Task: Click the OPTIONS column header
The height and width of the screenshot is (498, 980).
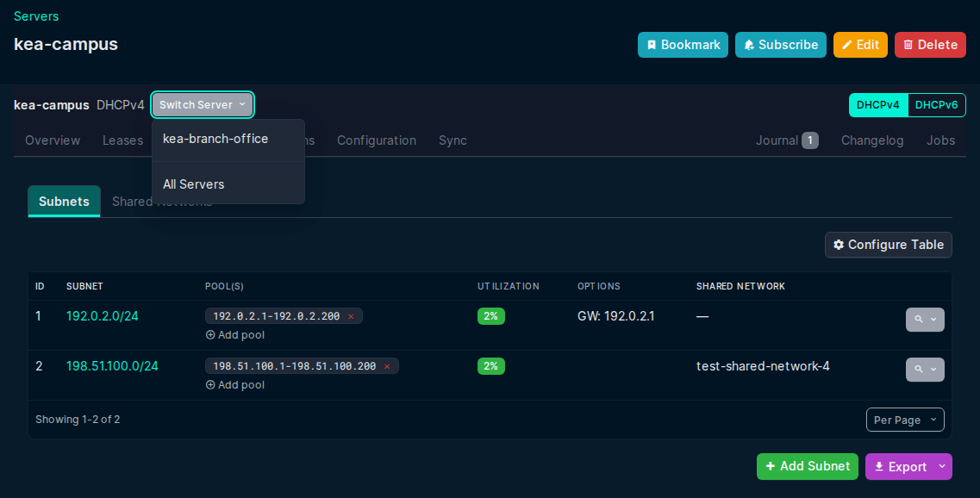Action: click(x=599, y=286)
